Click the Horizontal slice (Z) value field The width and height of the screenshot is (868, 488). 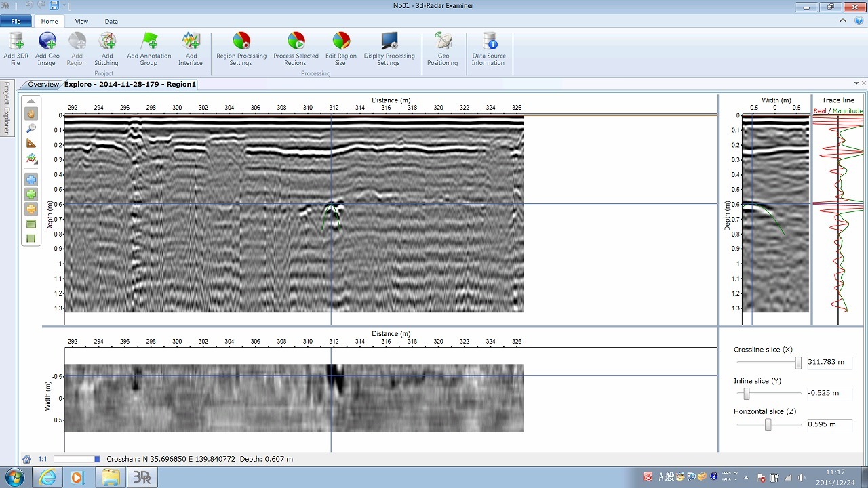(829, 424)
